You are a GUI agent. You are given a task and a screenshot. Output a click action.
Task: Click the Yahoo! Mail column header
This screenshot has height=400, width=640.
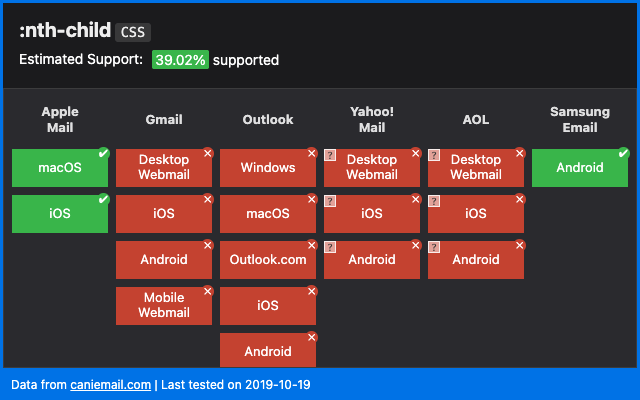click(372, 119)
